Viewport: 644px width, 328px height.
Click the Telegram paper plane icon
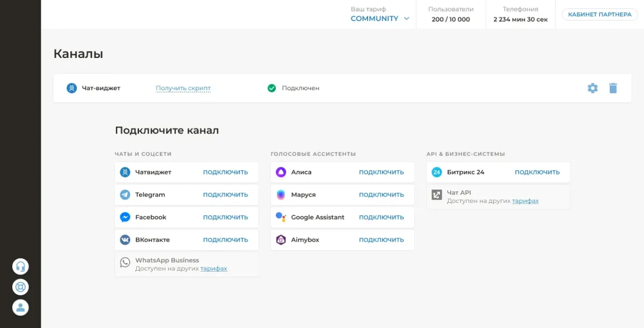(125, 195)
